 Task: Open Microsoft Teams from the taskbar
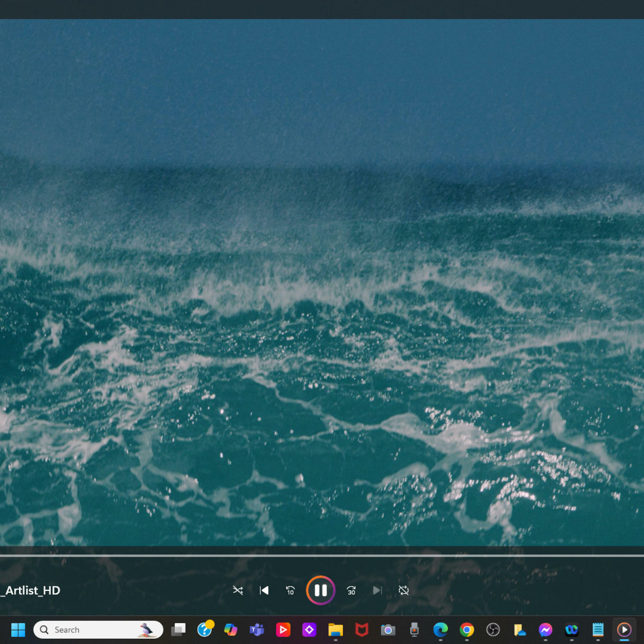[x=257, y=630]
